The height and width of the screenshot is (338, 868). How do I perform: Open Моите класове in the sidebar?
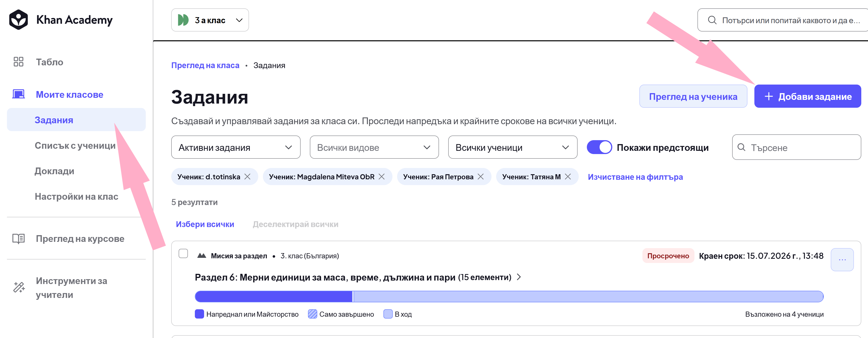pos(70,95)
